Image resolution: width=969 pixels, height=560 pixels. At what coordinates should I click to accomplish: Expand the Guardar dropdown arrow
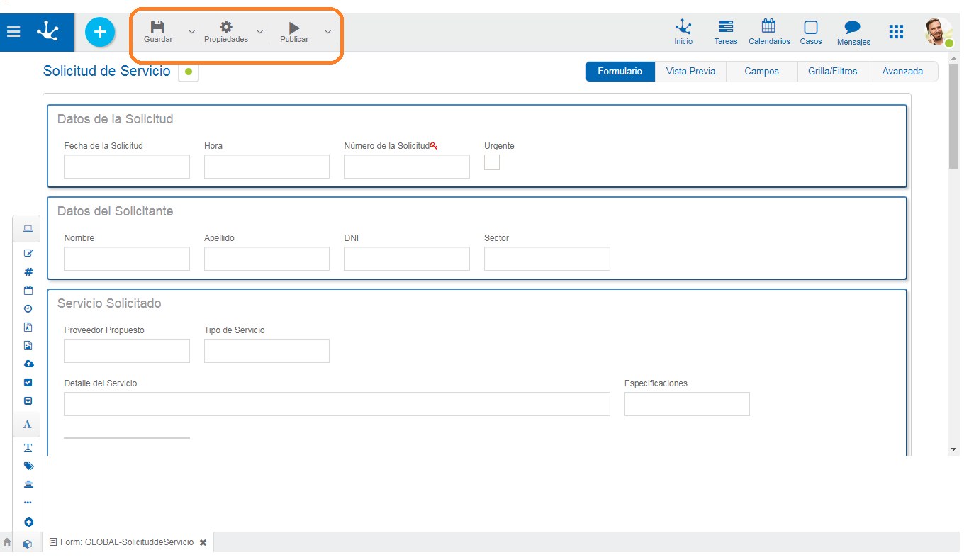click(191, 33)
